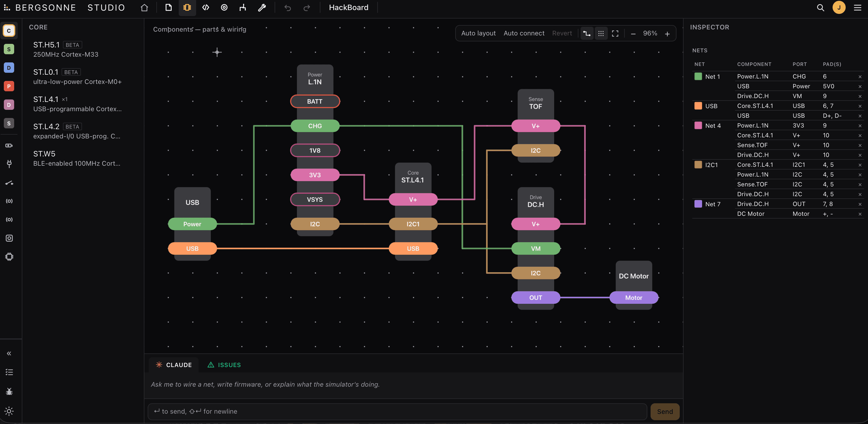
Task: Select the Components chip icon in top toolbar
Action: 187,7
